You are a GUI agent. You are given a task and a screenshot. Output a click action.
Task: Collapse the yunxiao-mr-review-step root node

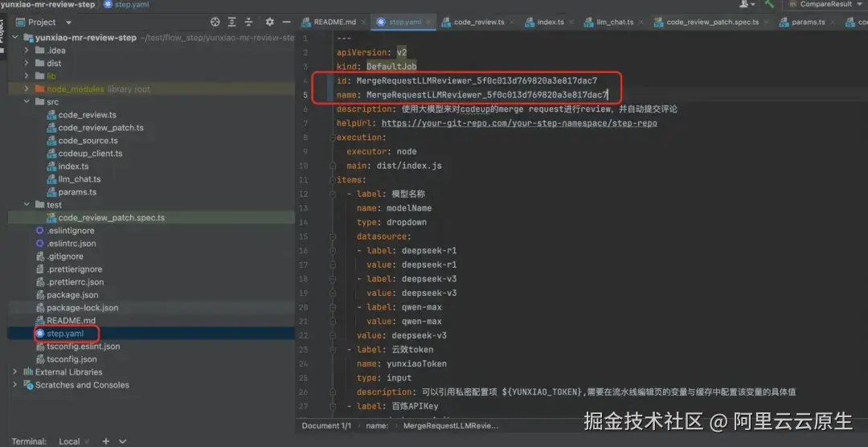15,38
